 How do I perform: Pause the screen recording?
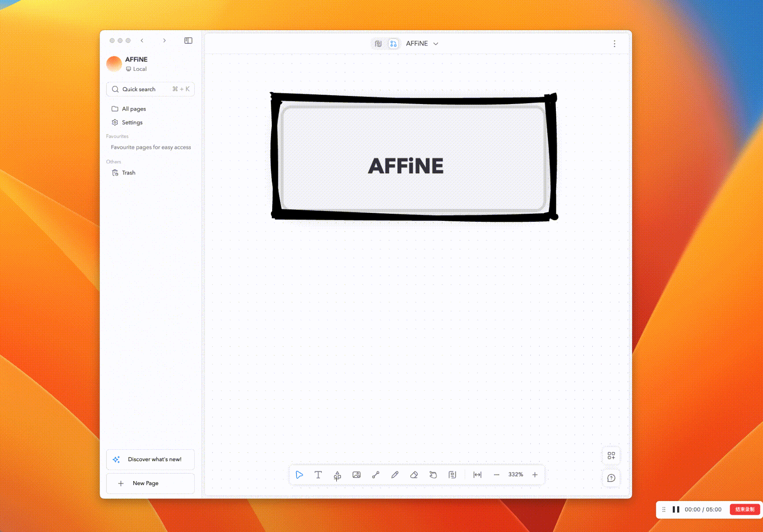676,509
